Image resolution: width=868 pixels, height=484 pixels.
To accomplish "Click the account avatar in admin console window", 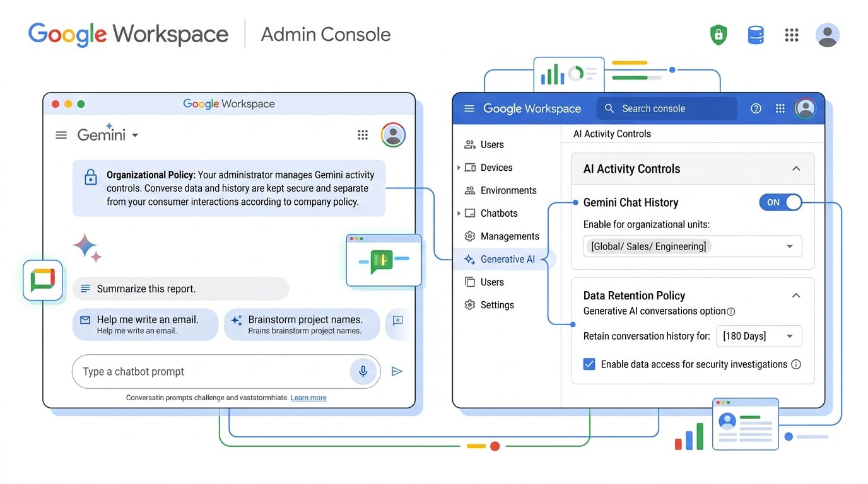I will coord(805,108).
